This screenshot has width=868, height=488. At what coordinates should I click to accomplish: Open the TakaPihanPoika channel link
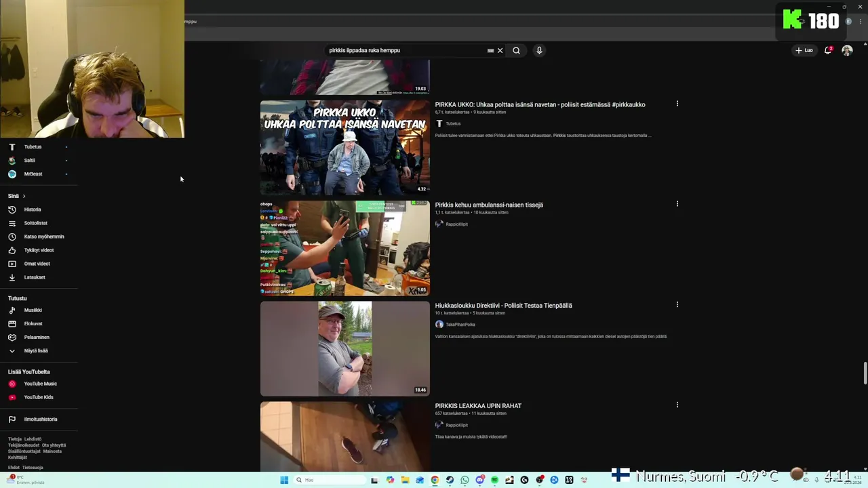click(460, 325)
